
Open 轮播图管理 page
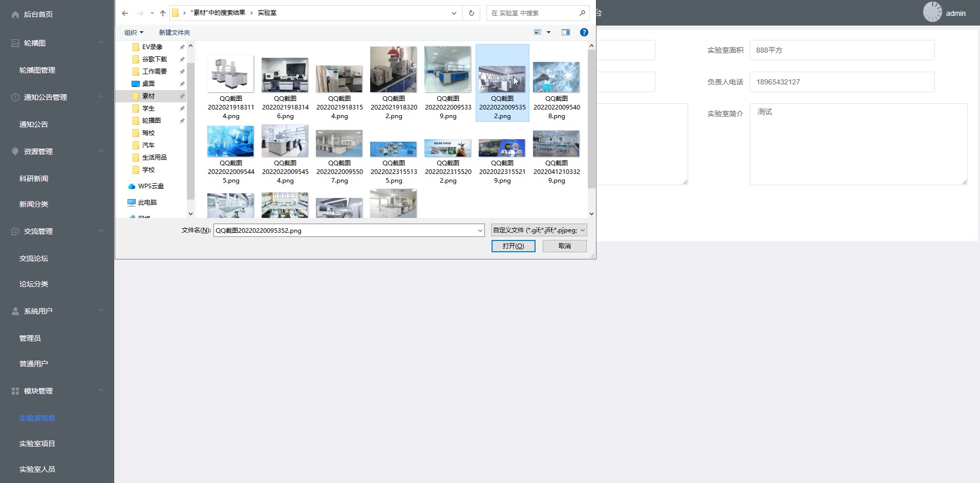coord(37,70)
